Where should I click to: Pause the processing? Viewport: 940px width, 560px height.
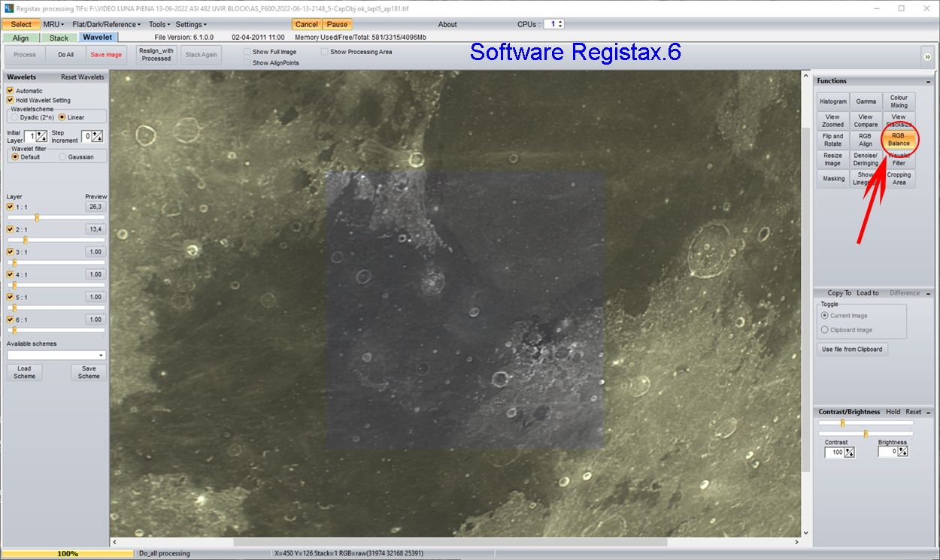(x=338, y=25)
